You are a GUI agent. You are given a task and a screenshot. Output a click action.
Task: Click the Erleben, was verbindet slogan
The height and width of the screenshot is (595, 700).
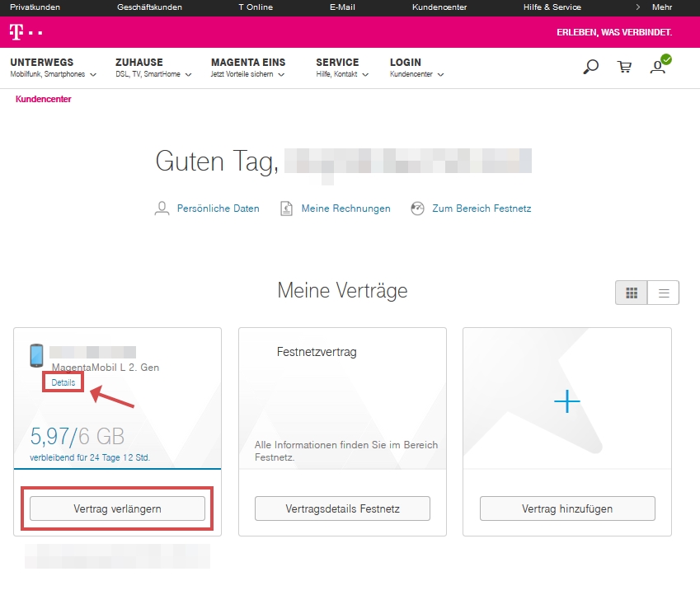[x=613, y=32]
